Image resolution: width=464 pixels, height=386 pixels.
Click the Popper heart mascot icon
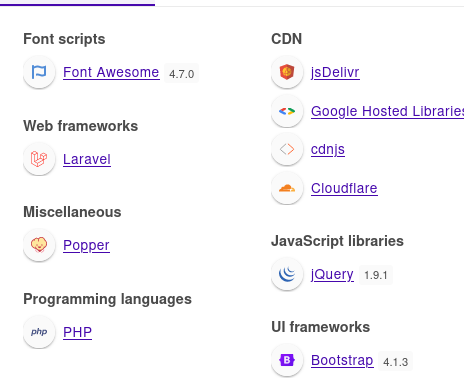[x=39, y=245]
